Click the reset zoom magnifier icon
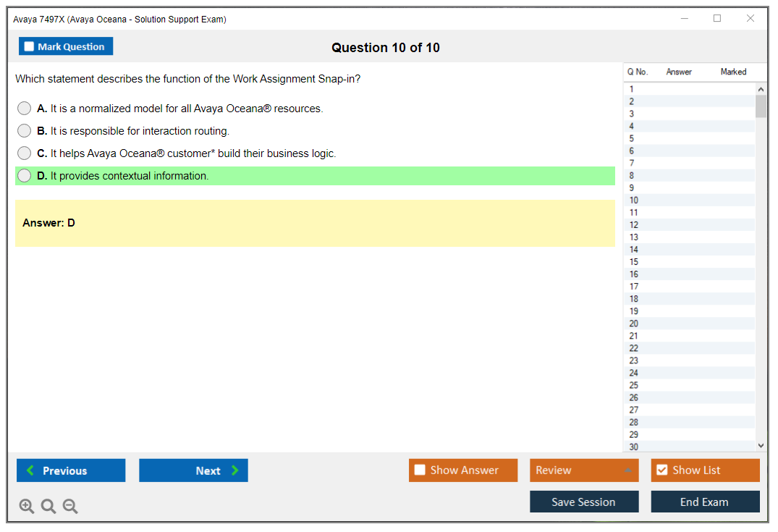 48,507
